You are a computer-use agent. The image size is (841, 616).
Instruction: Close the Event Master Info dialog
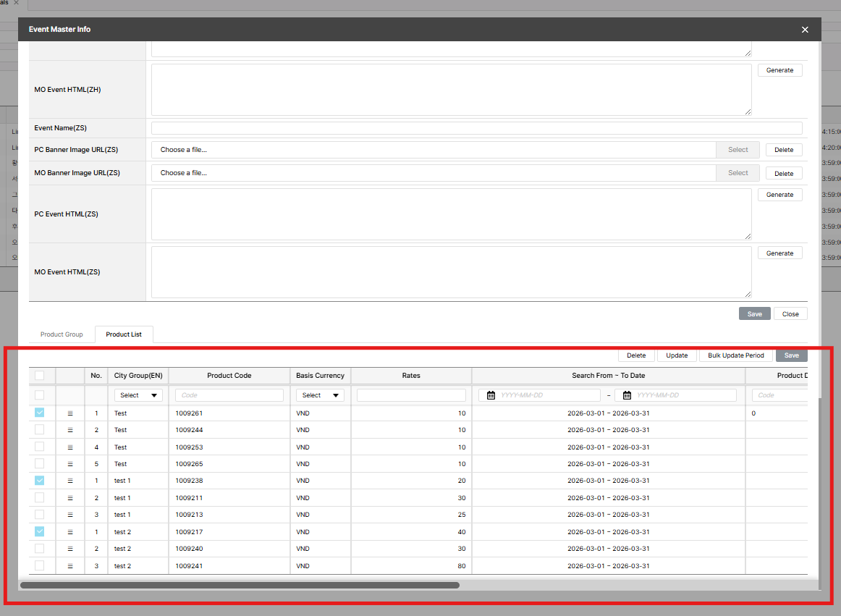tap(805, 30)
